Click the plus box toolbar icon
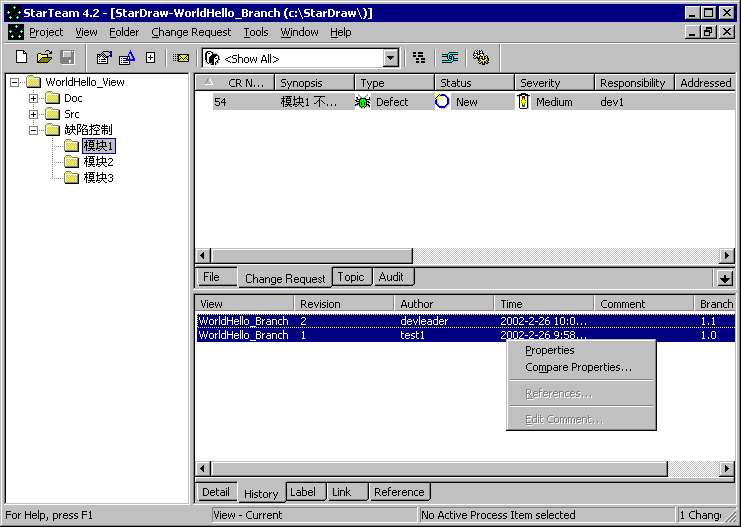 click(150, 58)
